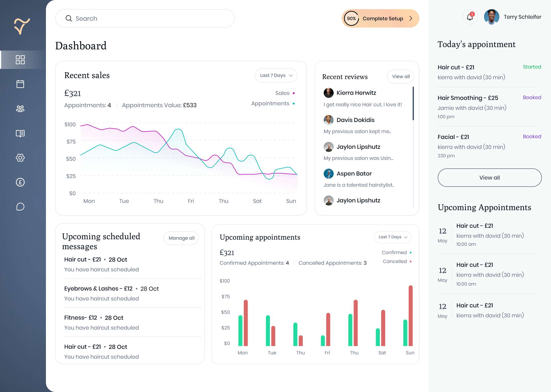Click the Search input field
This screenshot has width=551, height=392.
pyautogui.click(x=145, y=18)
